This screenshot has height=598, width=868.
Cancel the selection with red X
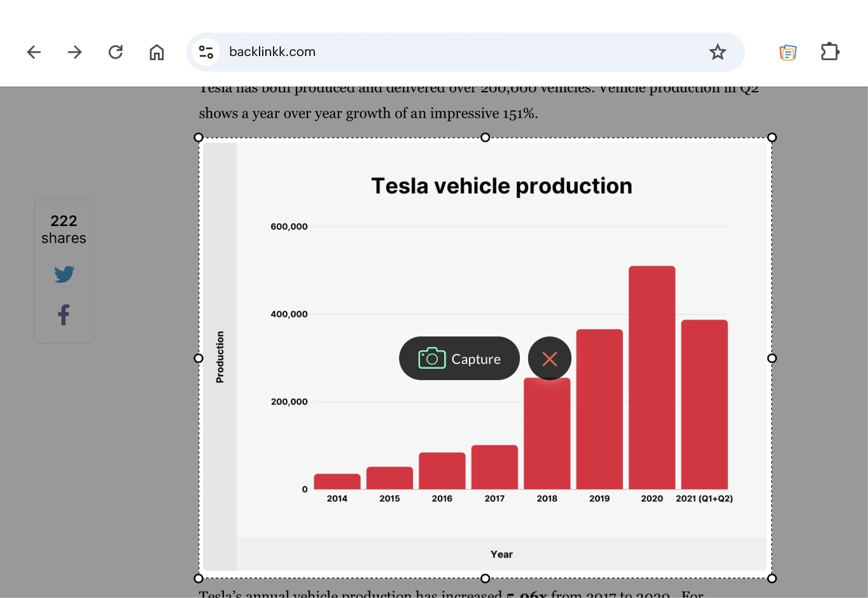(549, 359)
